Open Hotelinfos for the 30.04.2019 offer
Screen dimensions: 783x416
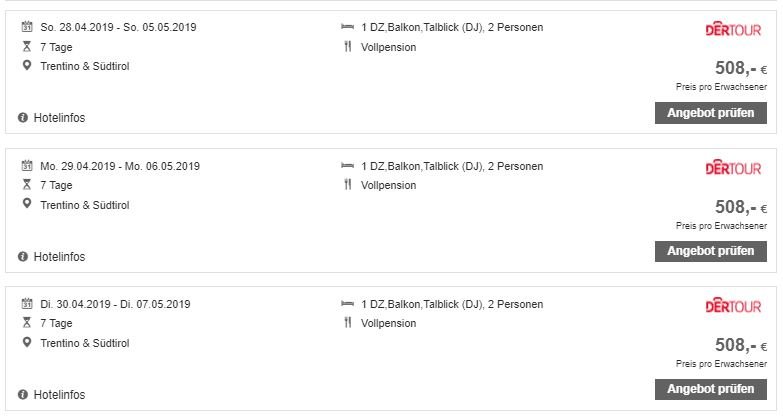[x=59, y=395]
